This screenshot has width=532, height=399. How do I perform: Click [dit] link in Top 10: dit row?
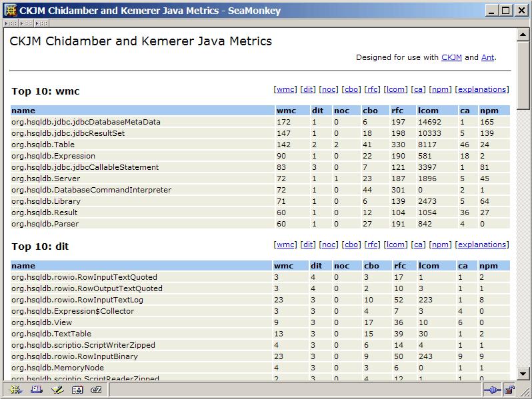pos(308,244)
